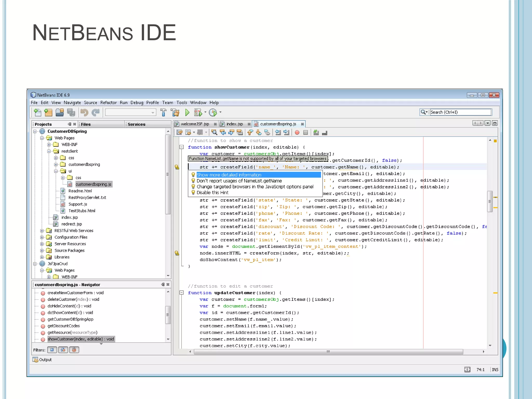Image resolution: width=532 pixels, height=399 pixels.
Task: Switch to the index.jsp editor tab
Action: [x=235, y=124]
